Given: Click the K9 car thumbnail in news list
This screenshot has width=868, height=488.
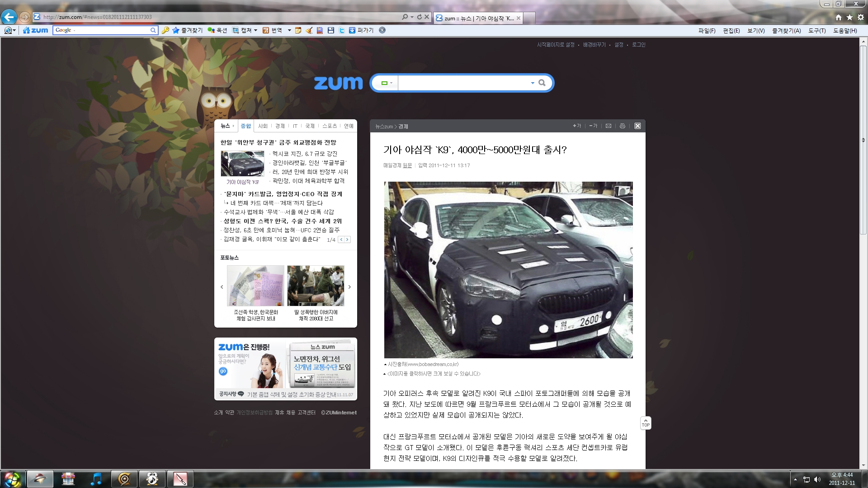Looking at the screenshot, I should pos(242,164).
